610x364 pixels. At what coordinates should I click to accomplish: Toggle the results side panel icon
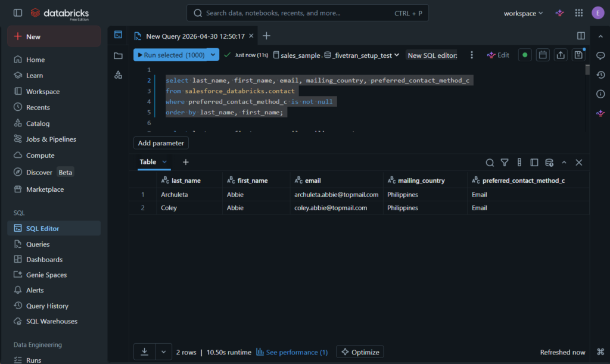click(x=534, y=163)
